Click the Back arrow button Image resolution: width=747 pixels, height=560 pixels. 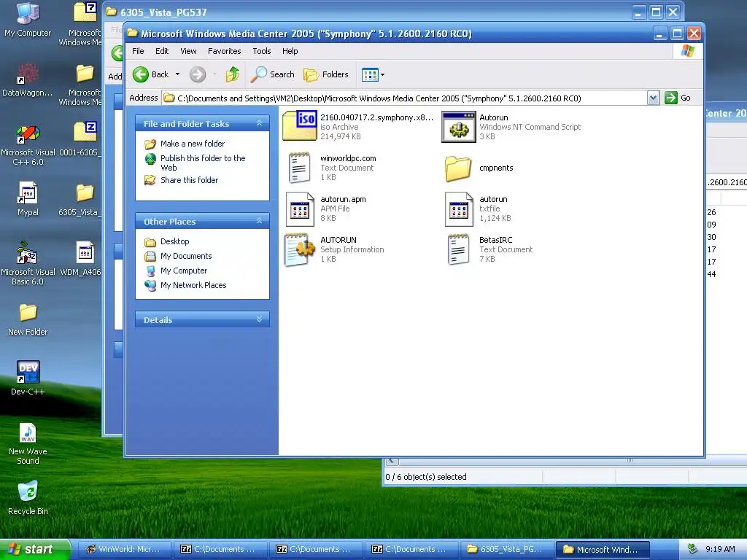coord(150,74)
